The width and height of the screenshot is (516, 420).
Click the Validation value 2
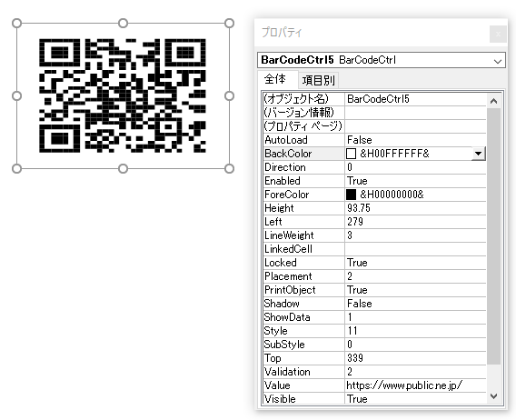[415, 372]
